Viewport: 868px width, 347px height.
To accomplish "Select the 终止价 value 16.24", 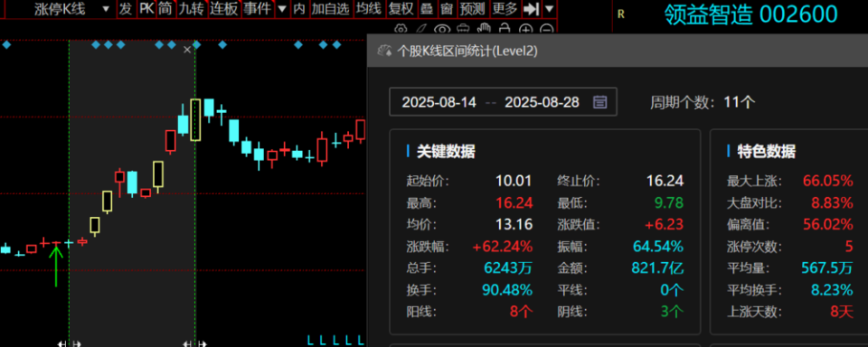I will 665,181.
